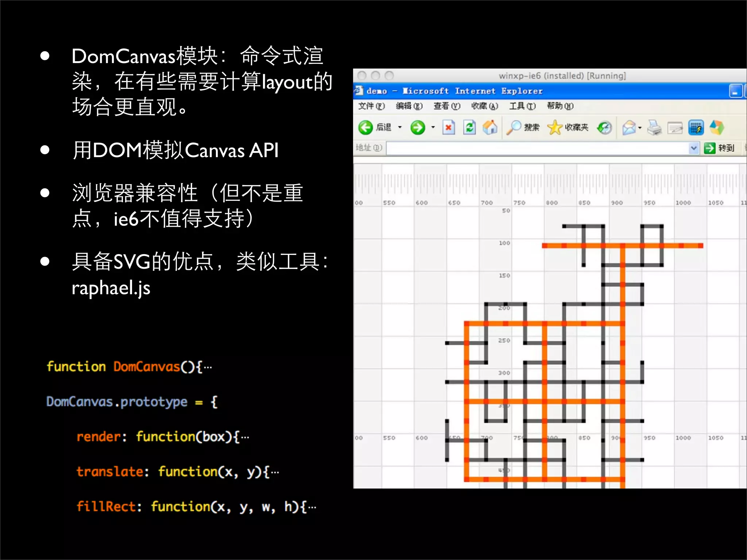Click the green Go arrow beside 转到

coord(709,148)
